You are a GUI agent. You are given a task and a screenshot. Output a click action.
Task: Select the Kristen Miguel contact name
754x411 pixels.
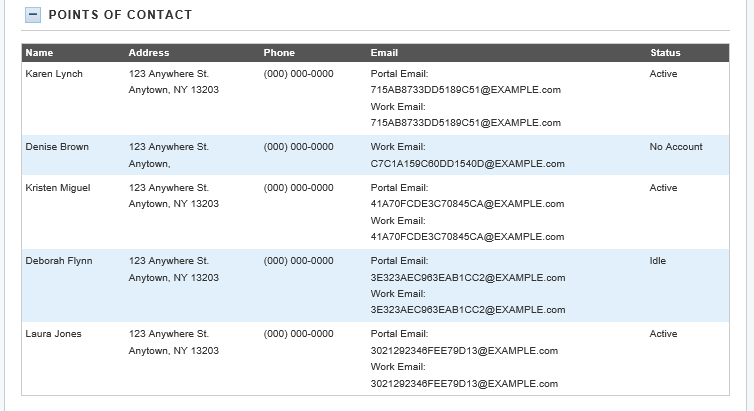click(59, 188)
